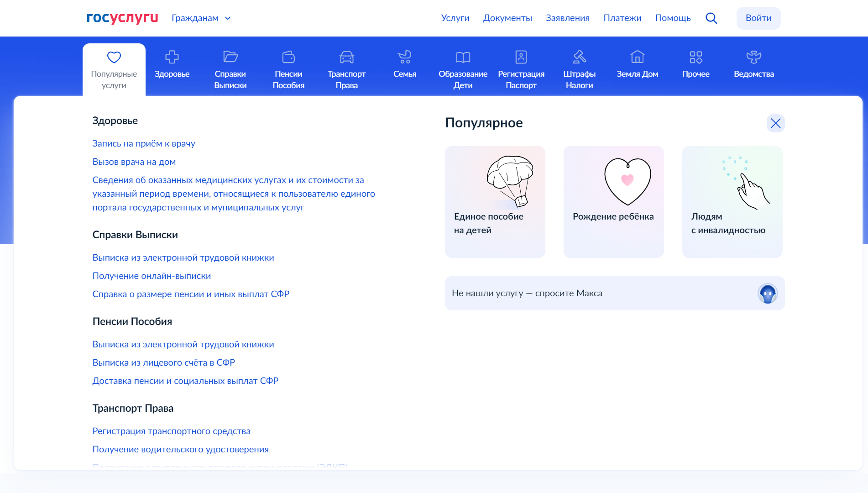Follow the Получение водительского удостоверения link
868x493 pixels.
[180, 450]
